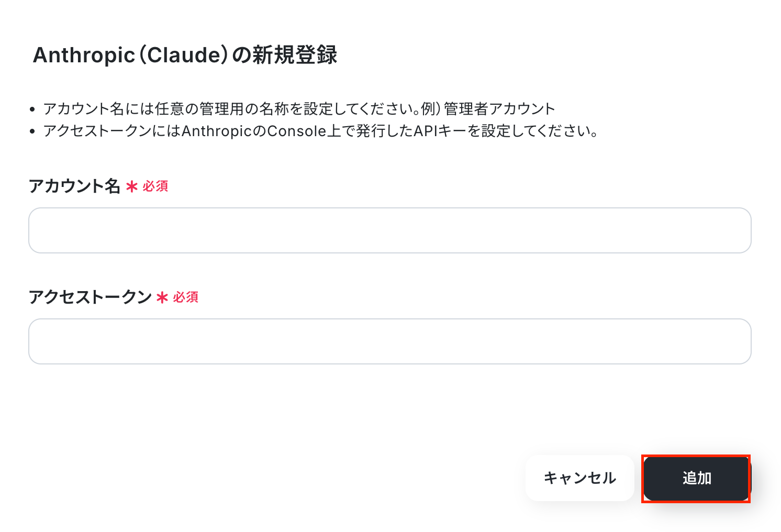Click the 必須 marker for アクセストークン
The height and width of the screenshot is (532, 781).
186,297
